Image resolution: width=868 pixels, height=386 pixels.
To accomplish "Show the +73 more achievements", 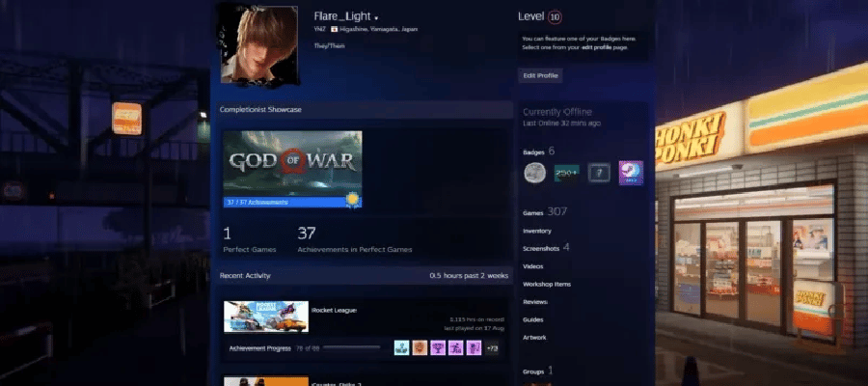I will coord(492,347).
